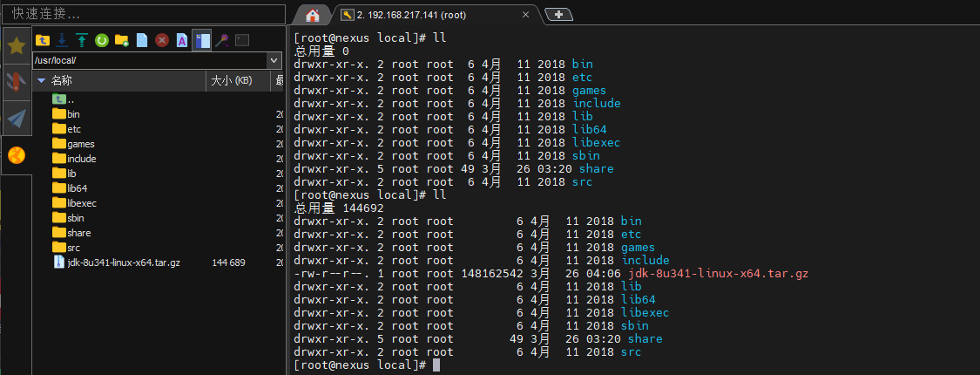Viewport: 980px width, 375px height.
Task: Create a new file via toolbar icon
Action: tap(142, 41)
